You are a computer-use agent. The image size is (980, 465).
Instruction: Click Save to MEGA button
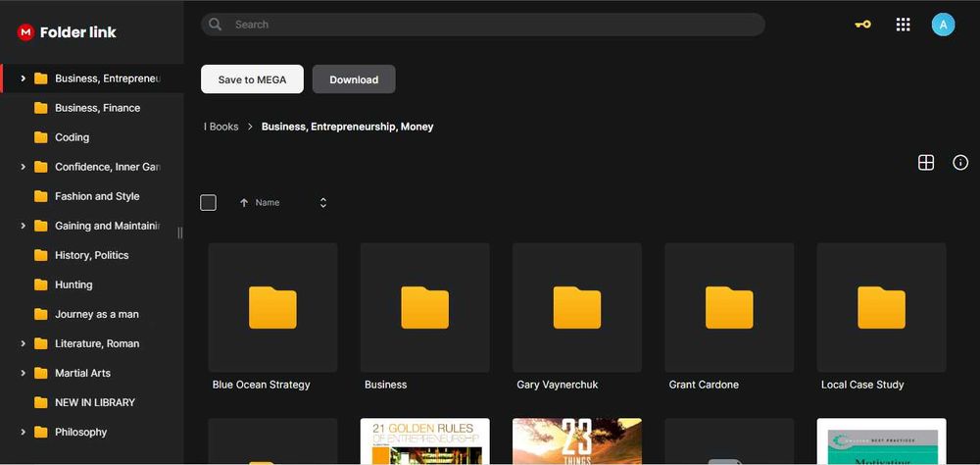click(x=252, y=79)
